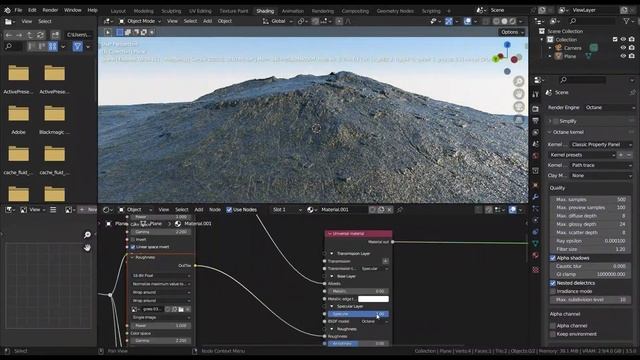Open image folder icon in Roughness node
The image size is (640, 360).
pos(181,309)
